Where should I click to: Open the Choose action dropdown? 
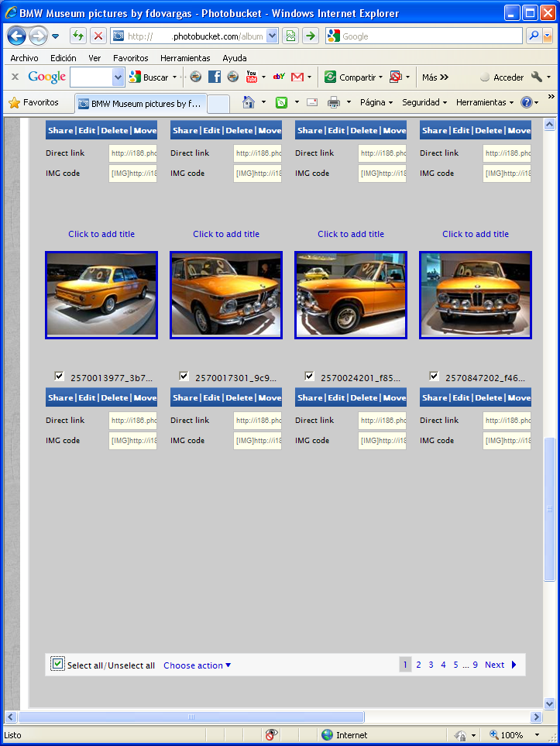(x=197, y=665)
